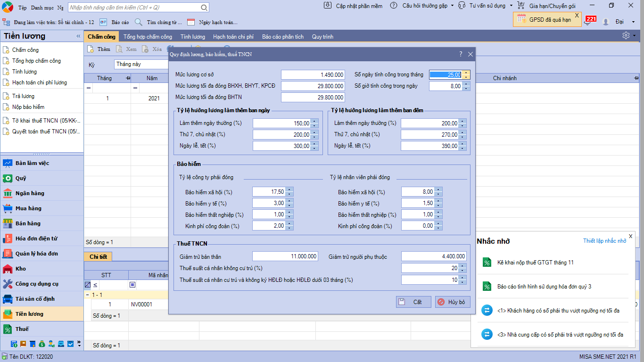Image resolution: width=644 pixels, height=362 pixels.
Task: Switch to Tổng hợp chấm công tab
Action: (148, 36)
